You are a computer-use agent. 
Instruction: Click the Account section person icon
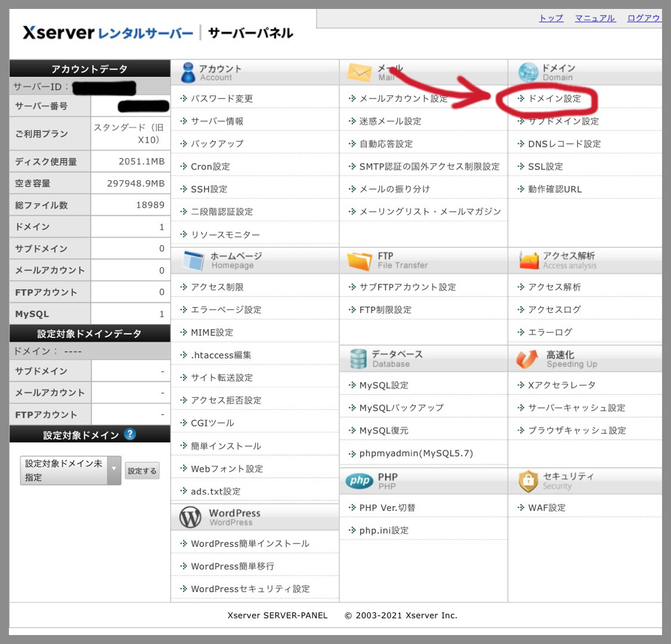pyautogui.click(x=188, y=72)
